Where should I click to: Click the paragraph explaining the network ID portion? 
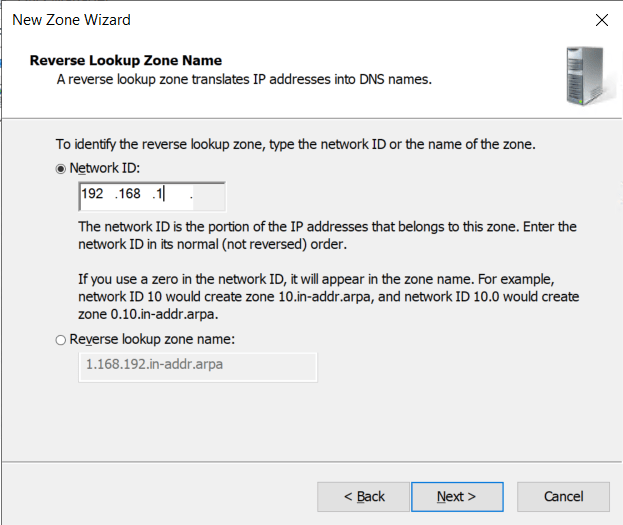(x=327, y=235)
